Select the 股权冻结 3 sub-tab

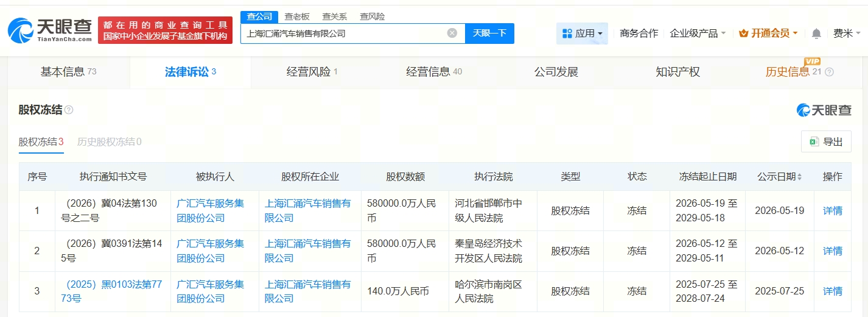pos(41,141)
